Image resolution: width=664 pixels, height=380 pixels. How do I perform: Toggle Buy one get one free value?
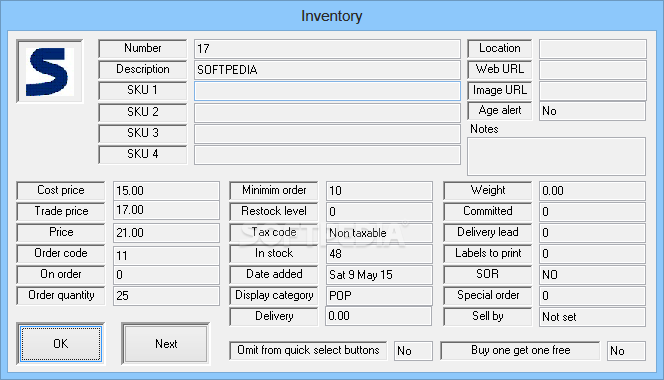(x=626, y=351)
